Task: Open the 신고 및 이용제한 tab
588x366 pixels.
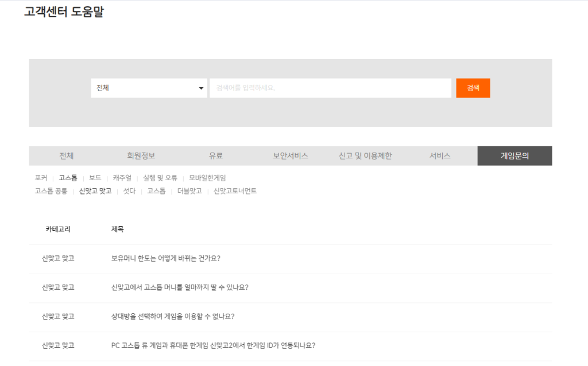Action: (365, 156)
